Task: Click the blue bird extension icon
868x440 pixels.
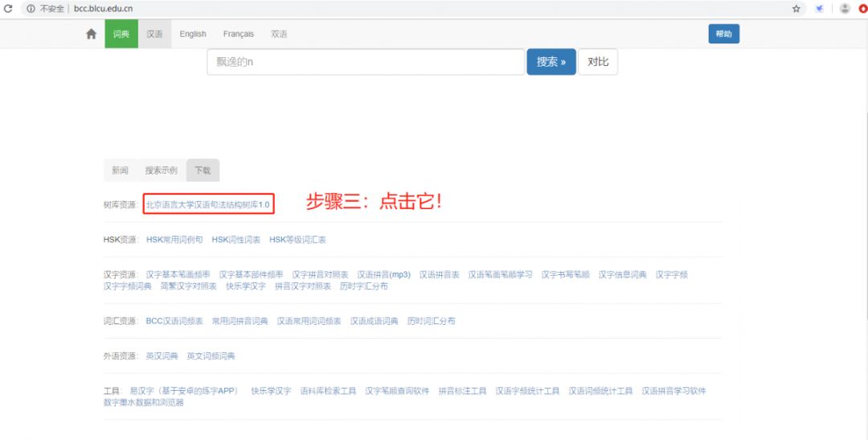Action: [x=820, y=9]
